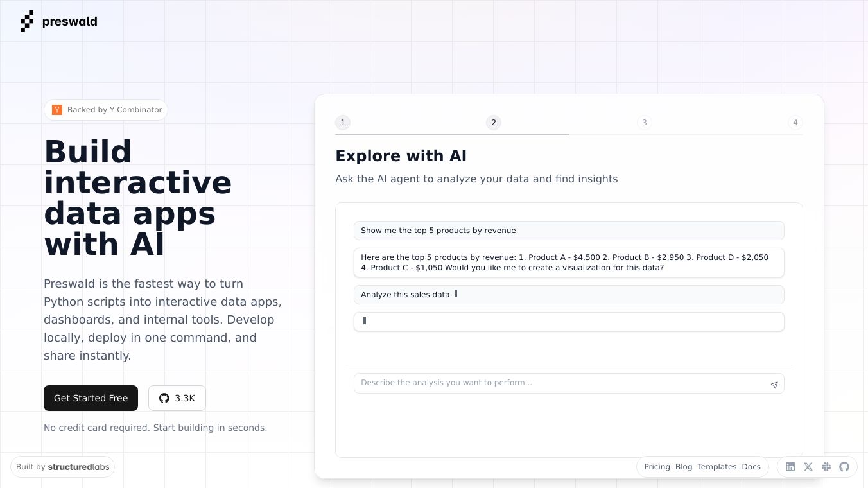868x488 pixels.
Task: Click the preswald logo icon
Action: pyautogui.click(x=27, y=22)
